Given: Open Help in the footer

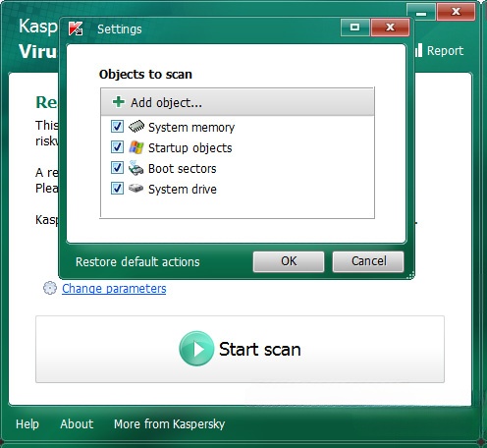Looking at the screenshot, I should tap(27, 424).
